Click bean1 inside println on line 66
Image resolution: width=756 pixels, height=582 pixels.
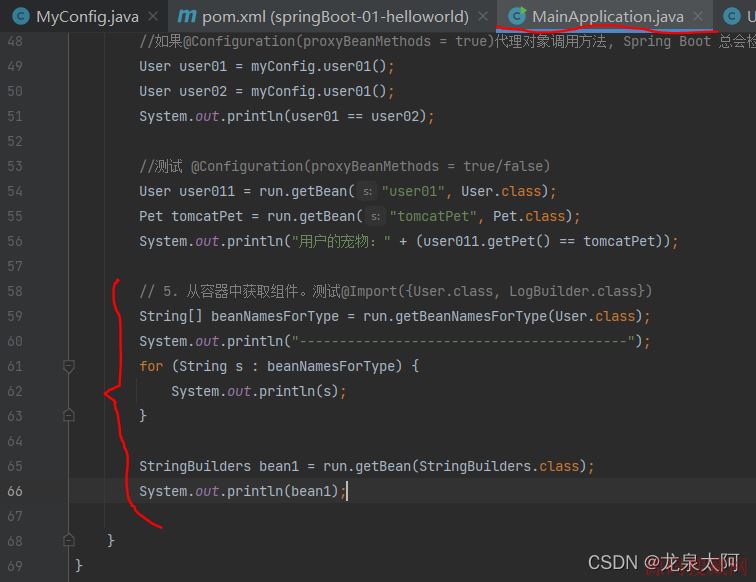(310, 491)
